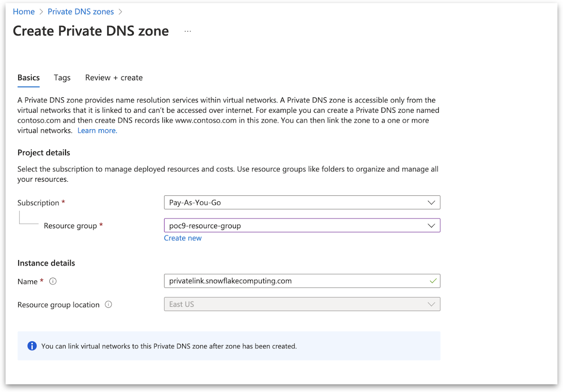Viewport: 563px width, 392px height.
Task: Switch to the Tags tab
Action: (62, 78)
